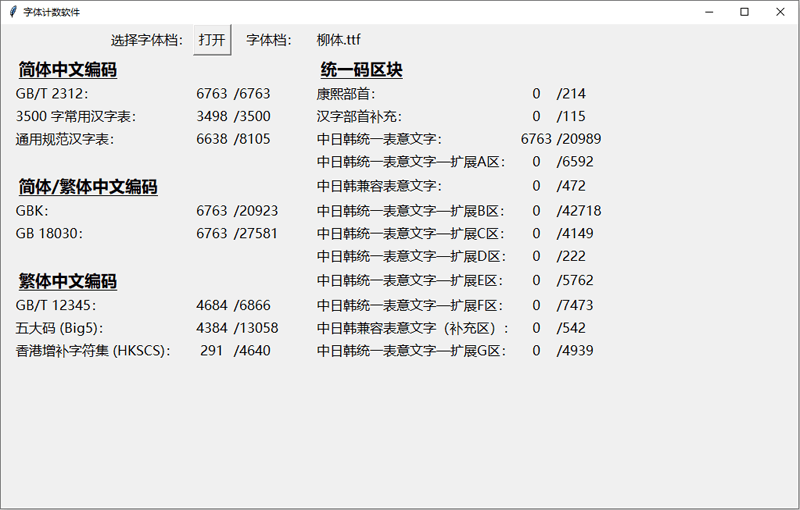
Task: Click the 中日韩统一表意文字—扩展B区 label
Action: click(x=412, y=211)
